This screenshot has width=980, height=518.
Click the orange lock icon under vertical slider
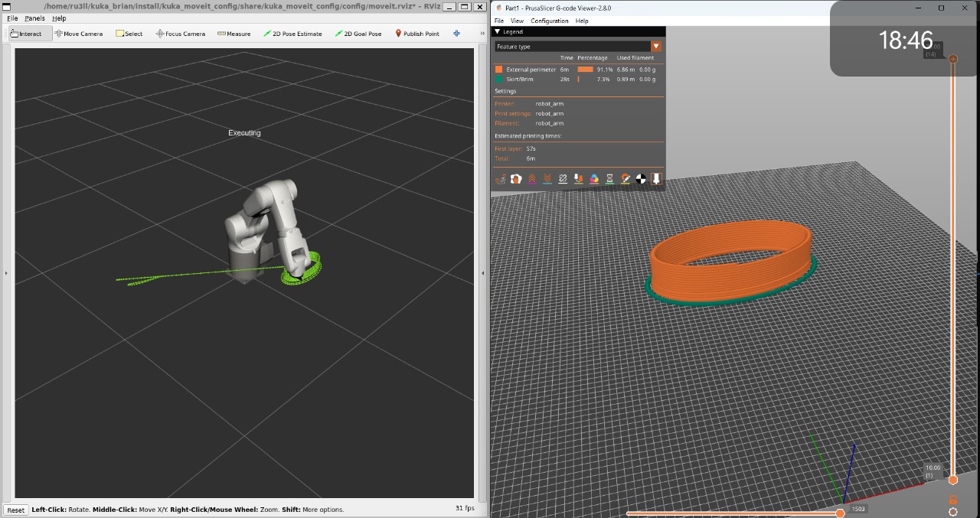pos(953,499)
